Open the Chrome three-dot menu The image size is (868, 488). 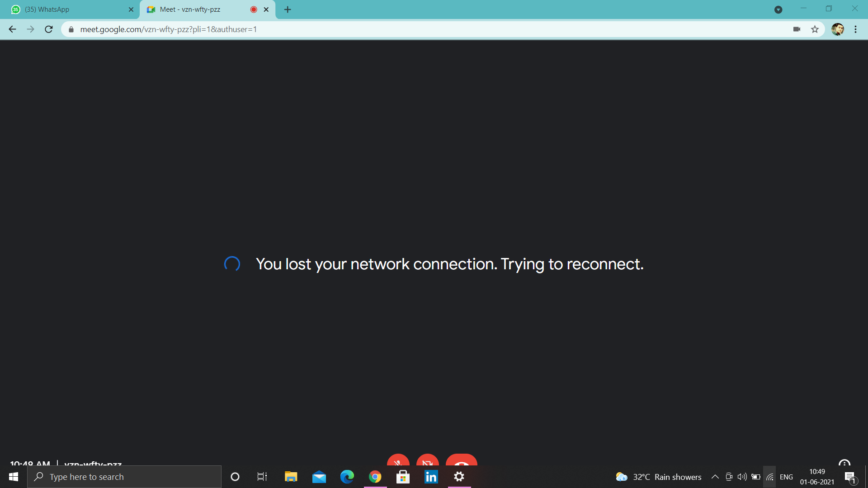[x=855, y=29]
